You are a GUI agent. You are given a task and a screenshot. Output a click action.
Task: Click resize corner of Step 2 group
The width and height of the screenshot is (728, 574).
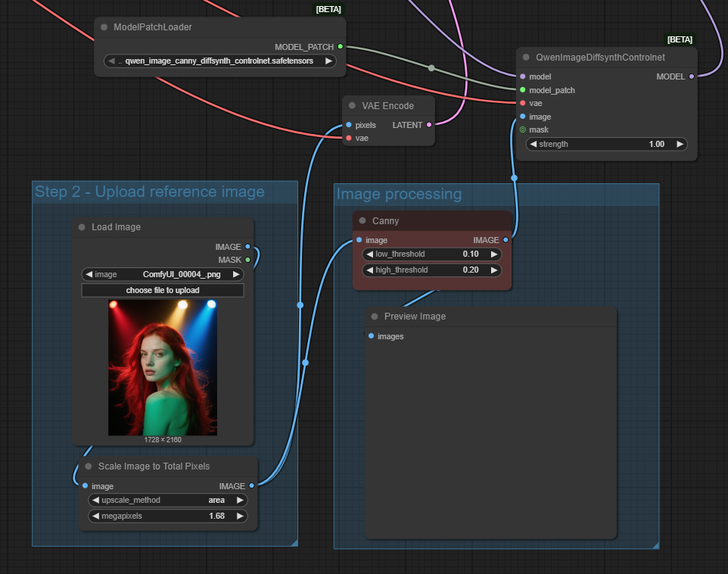pyautogui.click(x=294, y=542)
